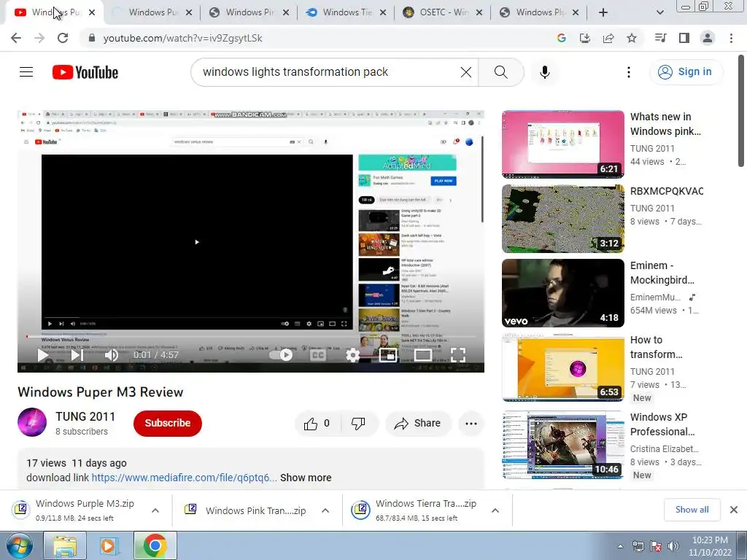Click the video progress bar
This screenshot has width=747, height=560.
pos(251,336)
